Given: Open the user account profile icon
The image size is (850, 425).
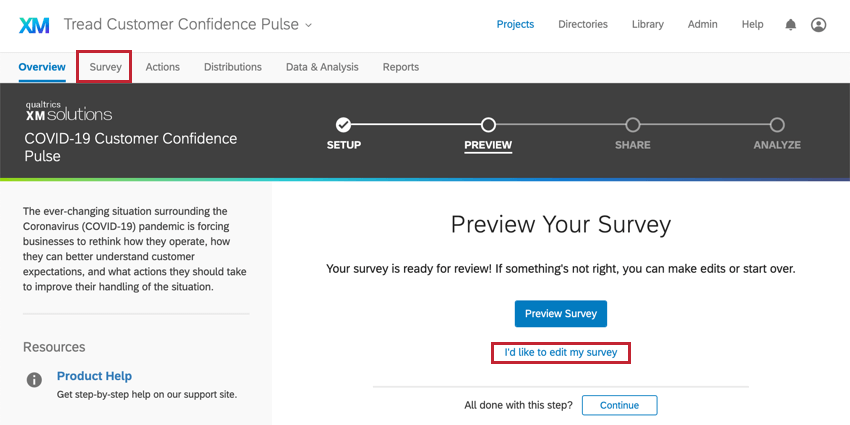Looking at the screenshot, I should pyautogui.click(x=819, y=25).
